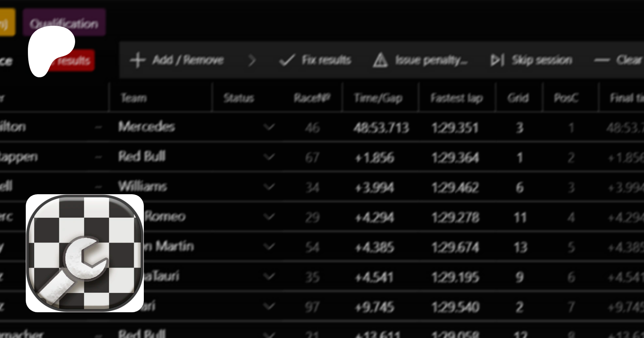Click the checkered flag wrench app icon
Image resolution: width=644 pixels, height=338 pixels.
coord(85,253)
